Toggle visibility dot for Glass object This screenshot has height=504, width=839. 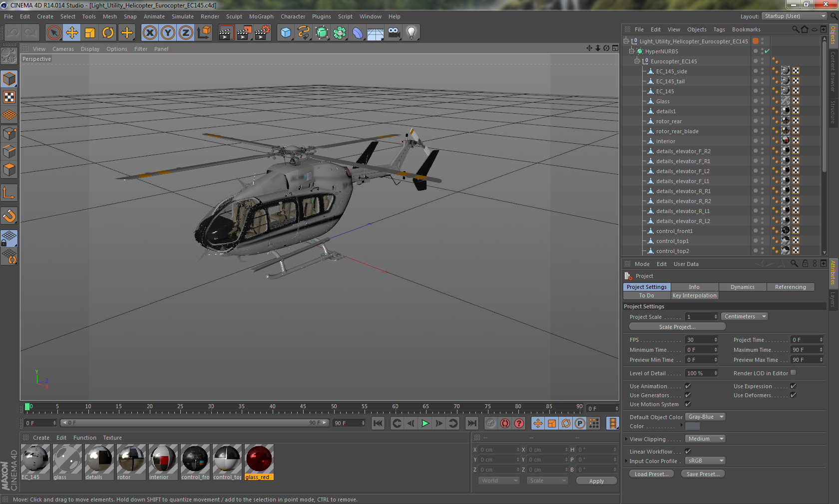coord(762,101)
